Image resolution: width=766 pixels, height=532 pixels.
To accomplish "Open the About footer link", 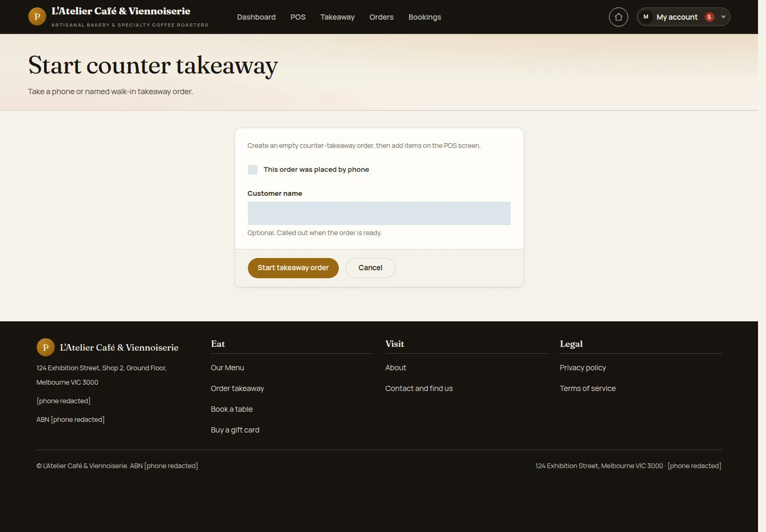I will [x=395, y=368].
